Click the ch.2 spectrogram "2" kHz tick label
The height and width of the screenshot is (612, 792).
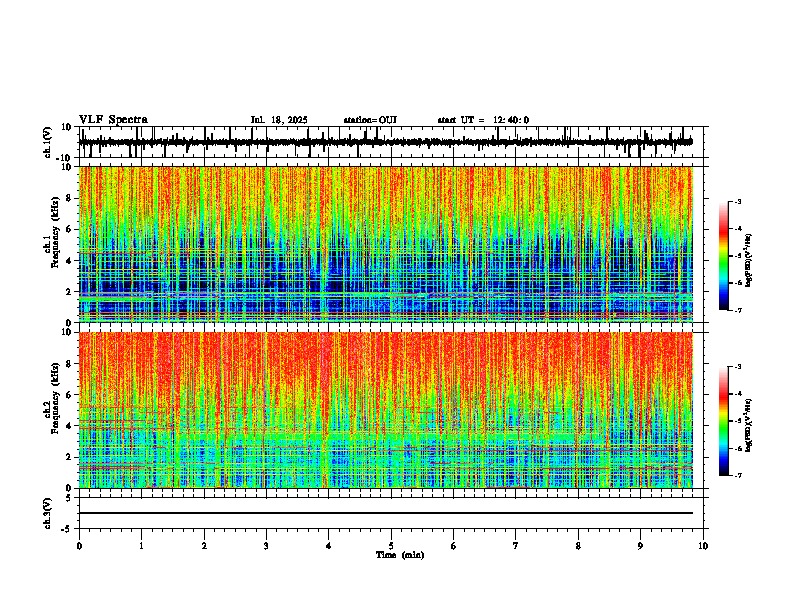click(69, 457)
